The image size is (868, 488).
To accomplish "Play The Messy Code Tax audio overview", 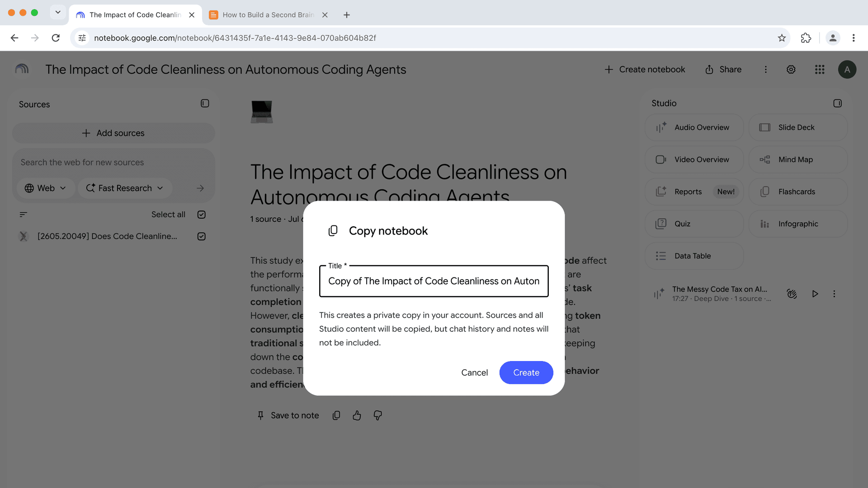I will click(815, 294).
